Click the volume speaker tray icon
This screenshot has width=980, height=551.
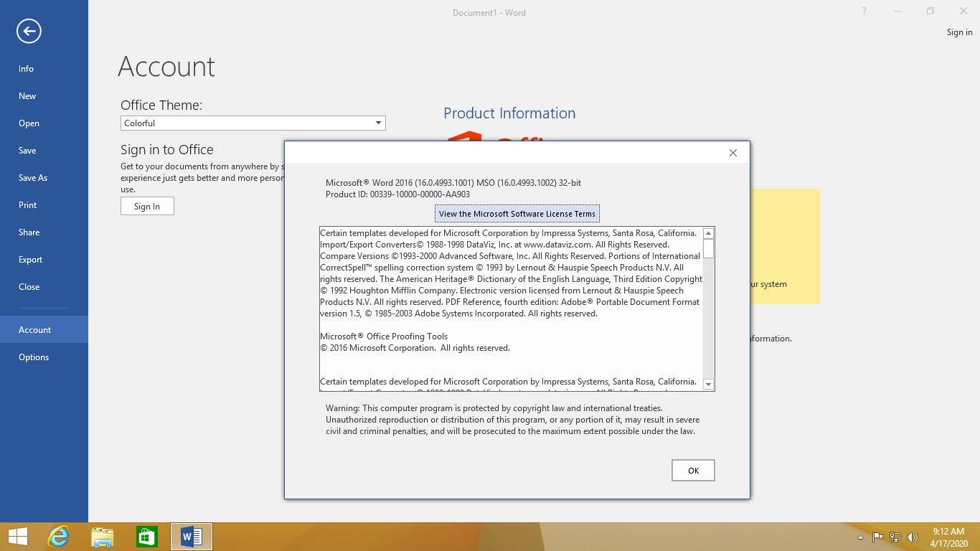point(913,537)
